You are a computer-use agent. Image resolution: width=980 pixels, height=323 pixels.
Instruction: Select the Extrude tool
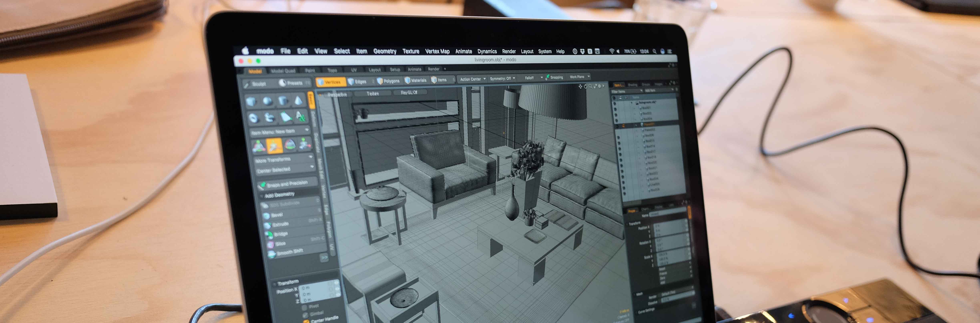(280, 225)
